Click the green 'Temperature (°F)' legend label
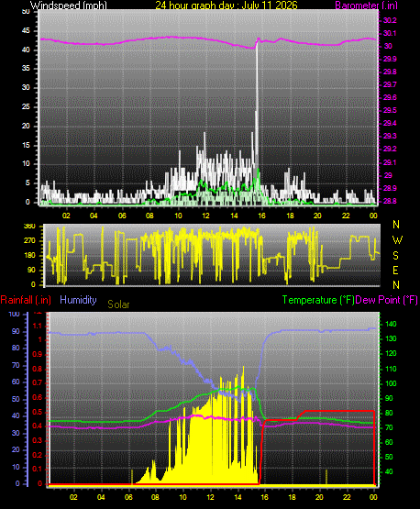The image size is (420, 509). pyautogui.click(x=318, y=300)
